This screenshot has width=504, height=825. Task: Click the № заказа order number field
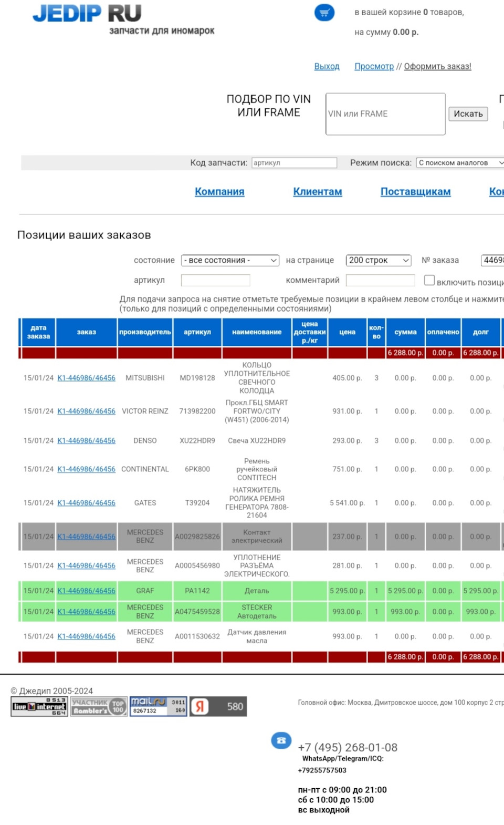(492, 260)
